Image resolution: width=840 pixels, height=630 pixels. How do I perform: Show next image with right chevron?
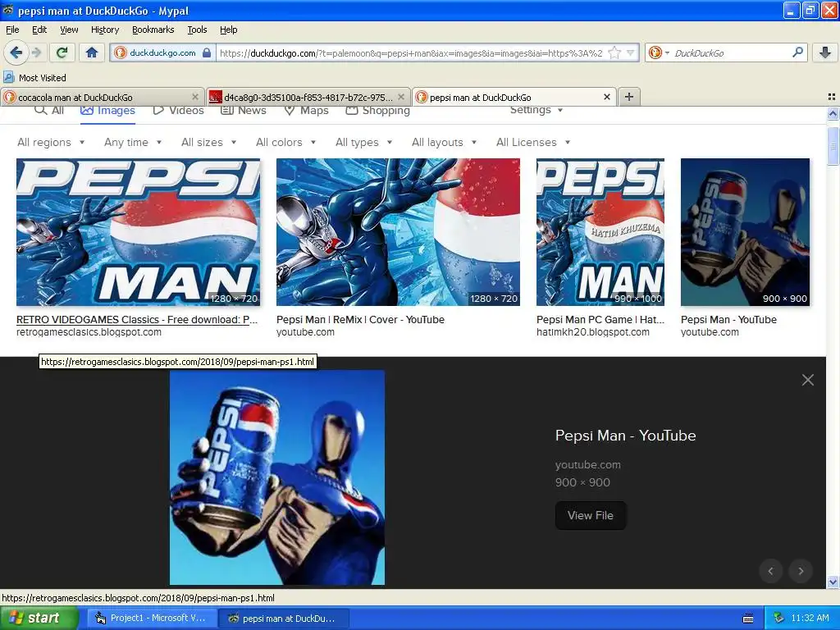coord(801,571)
